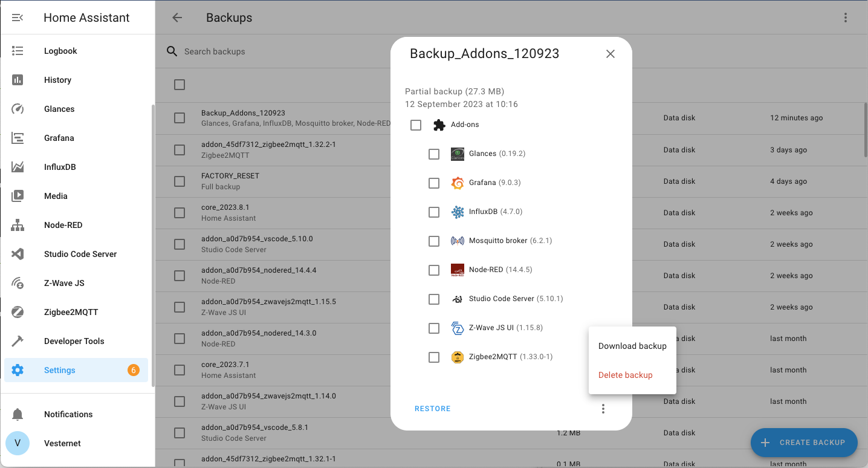
Task: Click the Add-ons puzzle piece icon
Action: coord(439,125)
